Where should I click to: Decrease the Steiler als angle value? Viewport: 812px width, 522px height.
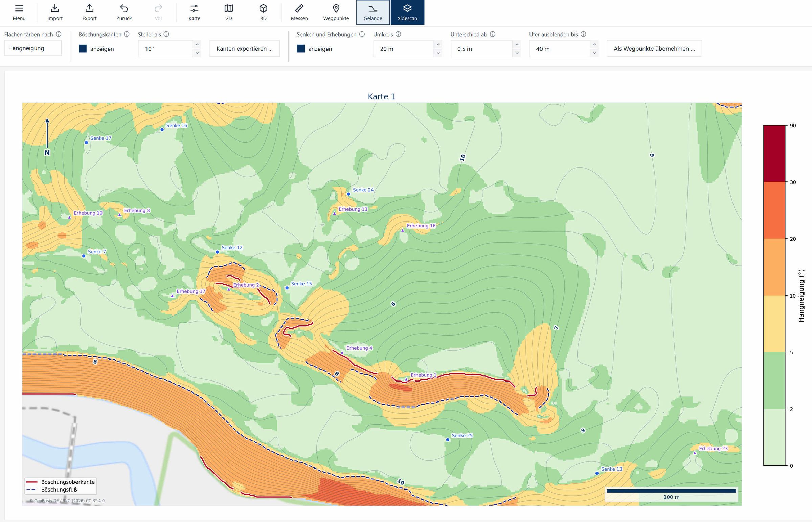[x=197, y=53]
